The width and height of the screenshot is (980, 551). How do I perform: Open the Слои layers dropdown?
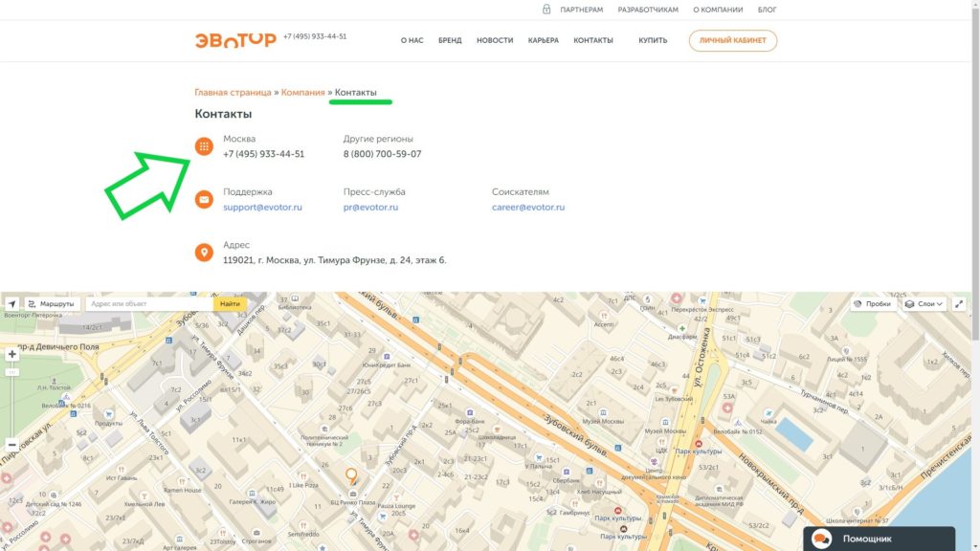pos(924,303)
